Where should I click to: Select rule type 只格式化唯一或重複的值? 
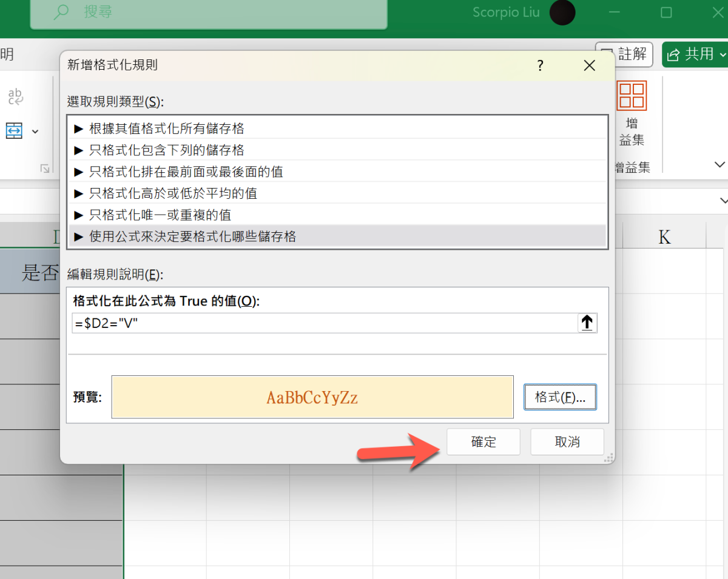click(338, 215)
